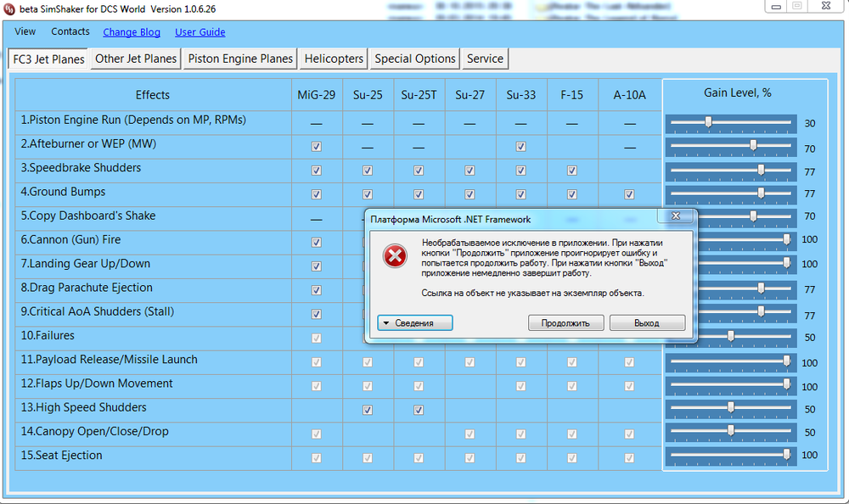Image resolution: width=849 pixels, height=504 pixels.
Task: Toggle Seat Ejection checkbox for A-10A
Action: 629,458
